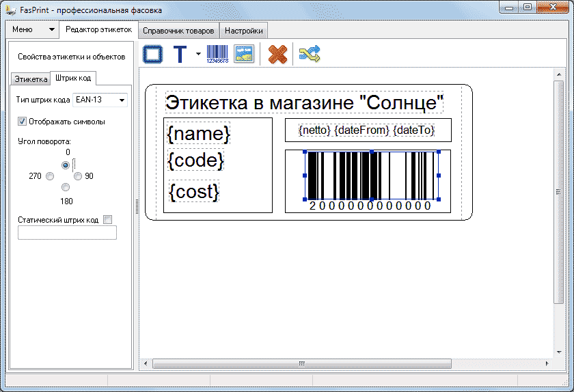The height and width of the screenshot is (392, 574).
Task: Select rotation angle 90 radio button
Action: point(78,176)
